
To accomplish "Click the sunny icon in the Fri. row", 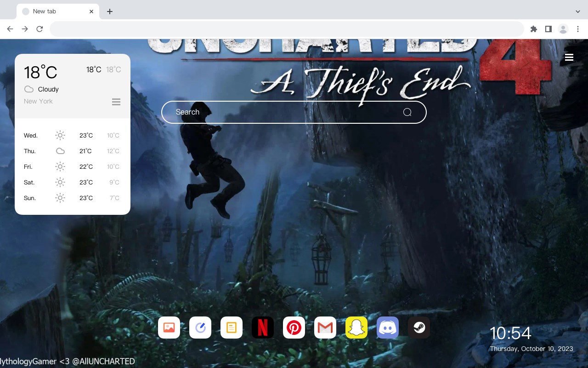I will (60, 167).
